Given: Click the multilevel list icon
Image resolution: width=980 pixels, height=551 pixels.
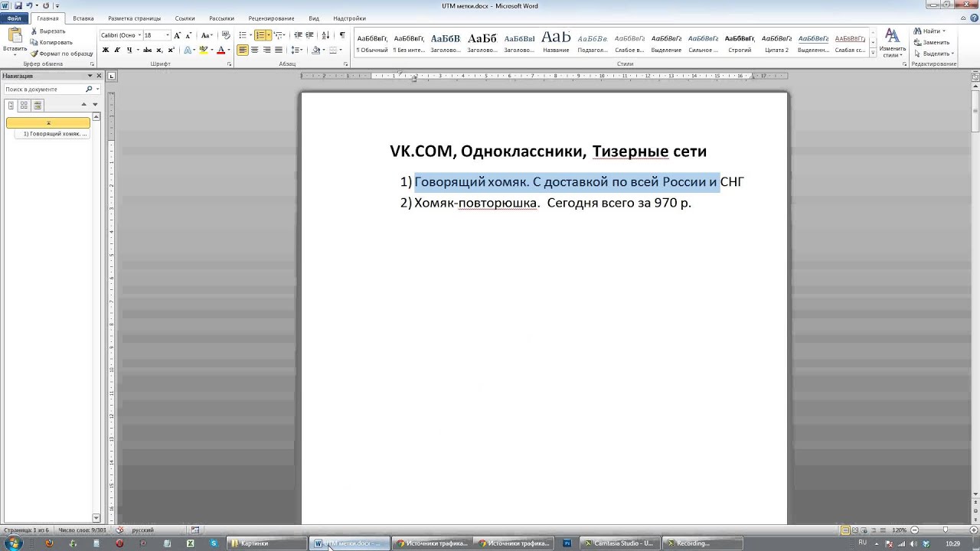Looking at the screenshot, I should (x=278, y=35).
